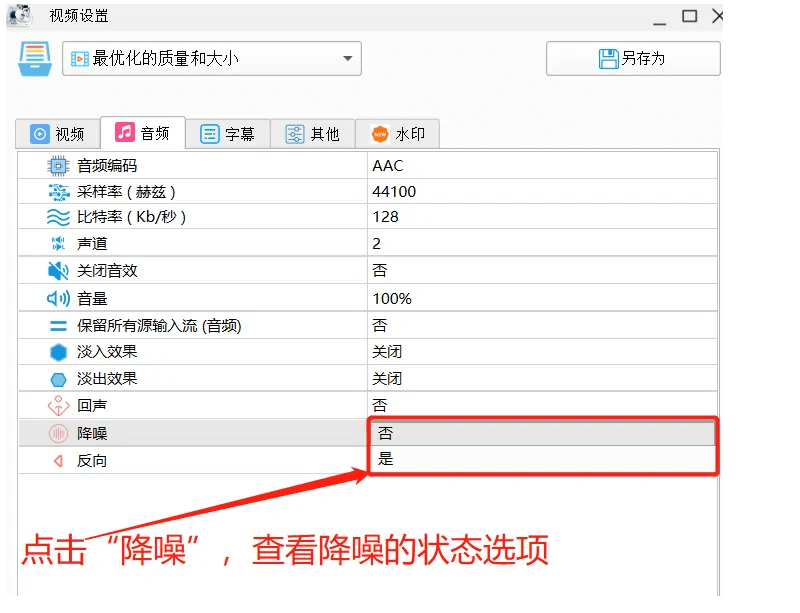Click the fade-in hexagon icon
This screenshot has height=613, width=800.
(x=58, y=352)
